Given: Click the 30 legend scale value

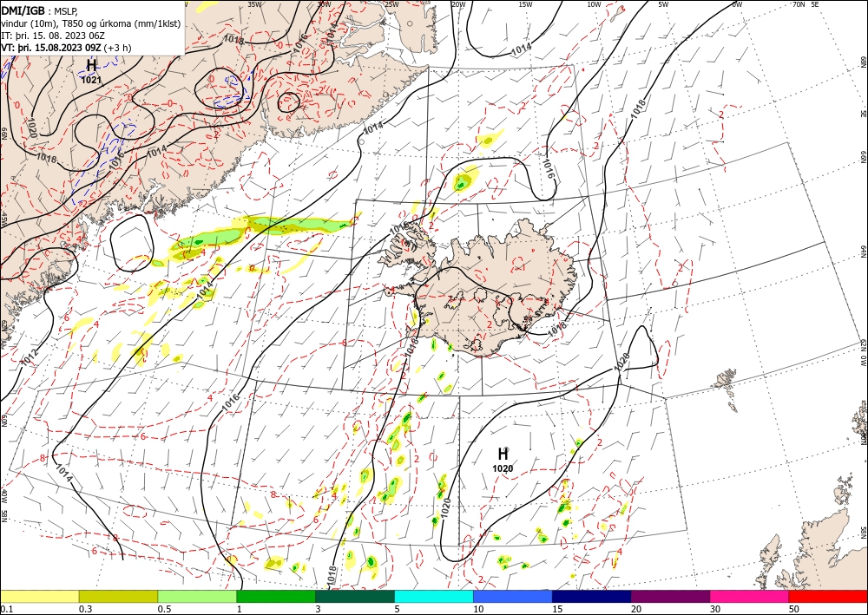Looking at the screenshot, I should click(x=715, y=610).
